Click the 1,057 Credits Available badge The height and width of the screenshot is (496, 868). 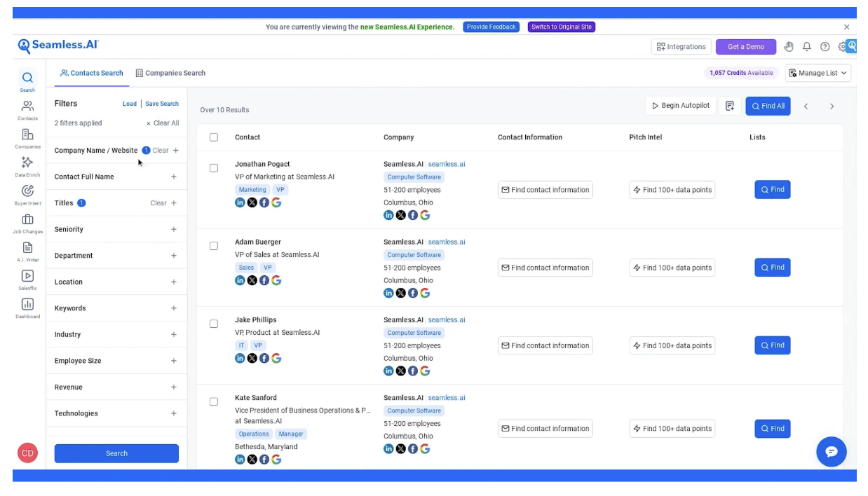point(741,73)
